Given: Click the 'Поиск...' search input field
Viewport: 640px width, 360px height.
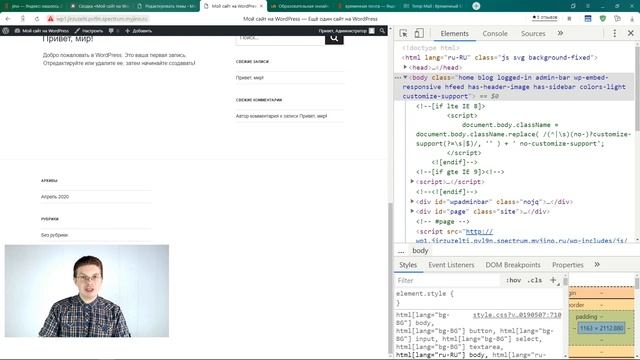Looking at the screenshot, I should point(280,39).
